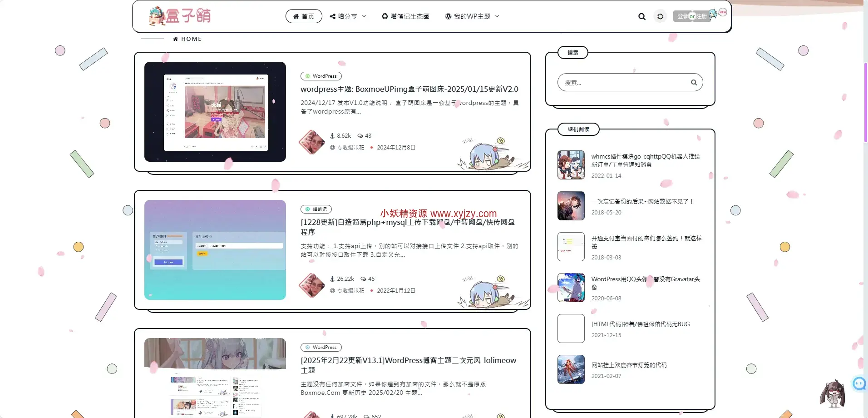Open the [1228更新]自造简易php+mysql post title
Image resolution: width=868 pixels, height=418 pixels.
coord(408,227)
